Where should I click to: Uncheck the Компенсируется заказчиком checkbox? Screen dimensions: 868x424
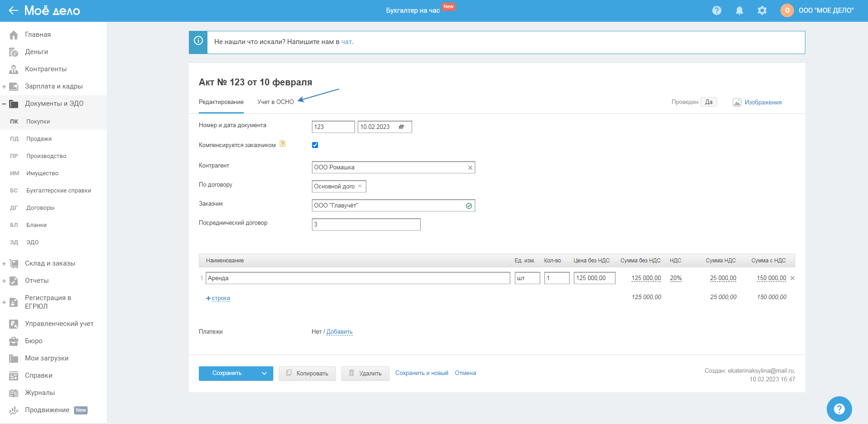pos(315,145)
